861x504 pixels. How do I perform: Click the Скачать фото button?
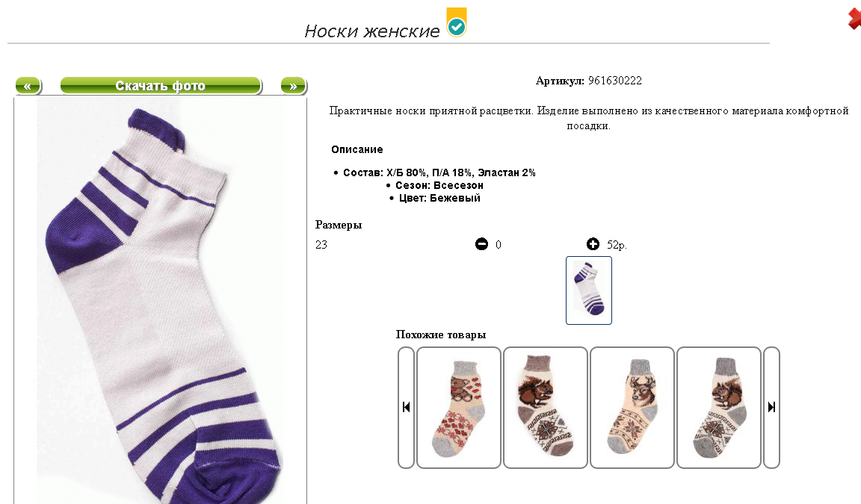click(161, 86)
